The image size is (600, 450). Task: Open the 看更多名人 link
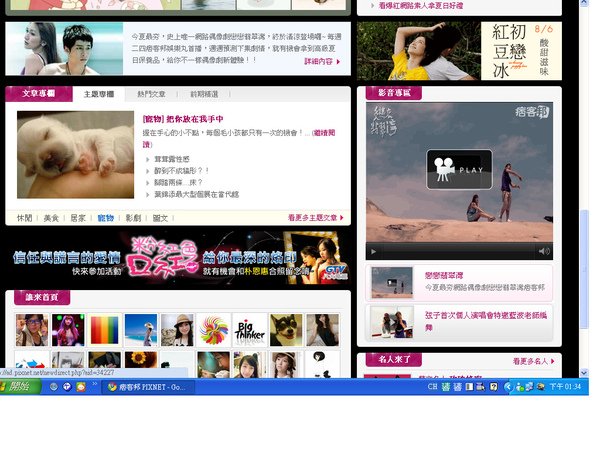[x=533, y=361]
